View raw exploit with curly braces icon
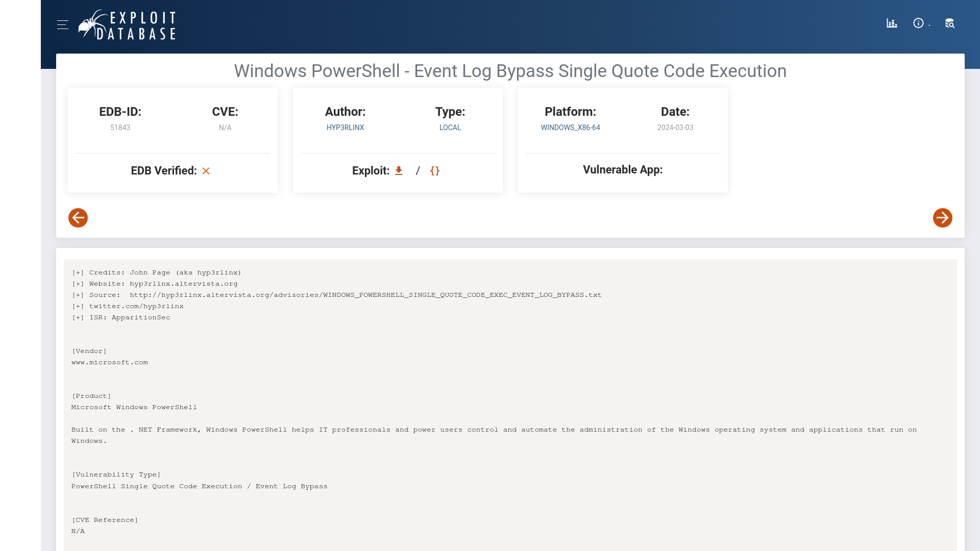The width and height of the screenshot is (980, 551). 435,171
